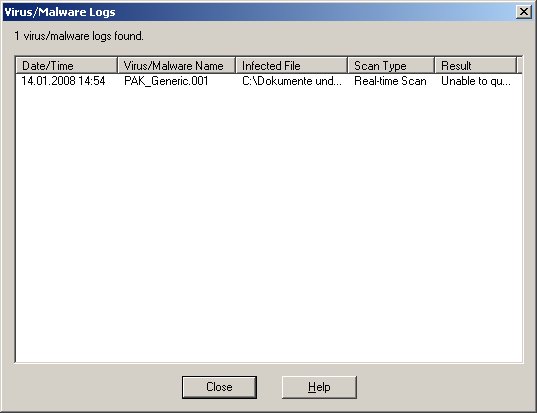Click divider between Virus/Malware Name and Infected File
The width and height of the screenshot is (537, 413).
point(236,65)
